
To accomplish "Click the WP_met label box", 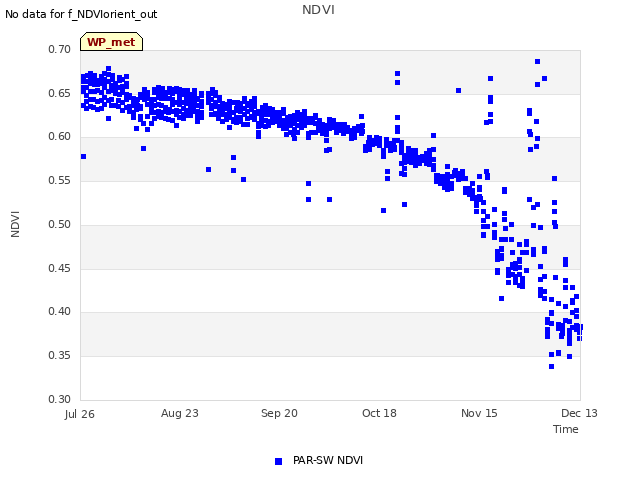I will 111,42.
